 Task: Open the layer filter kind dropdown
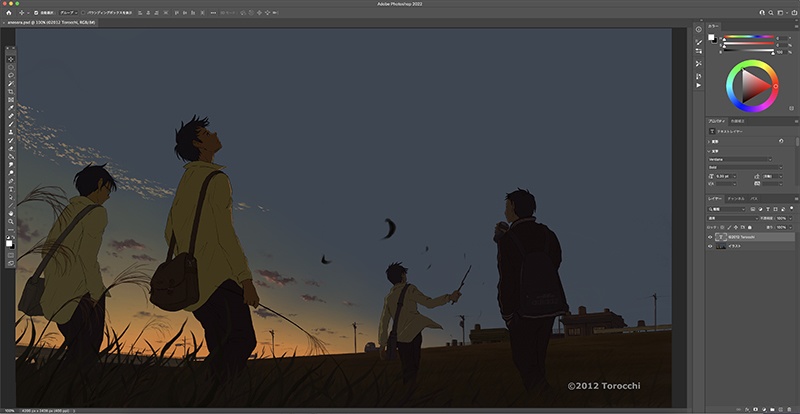[x=727, y=209]
